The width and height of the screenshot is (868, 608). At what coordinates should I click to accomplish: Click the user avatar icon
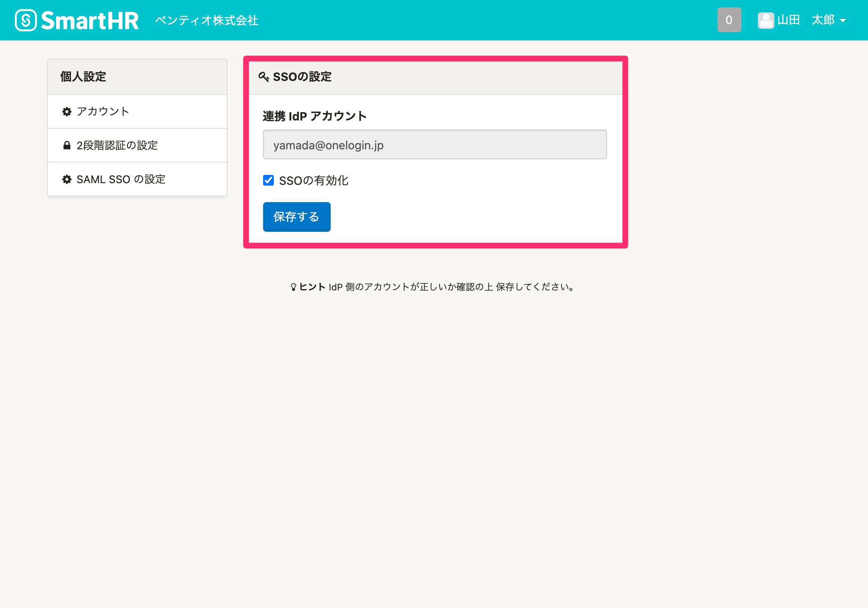click(x=766, y=20)
